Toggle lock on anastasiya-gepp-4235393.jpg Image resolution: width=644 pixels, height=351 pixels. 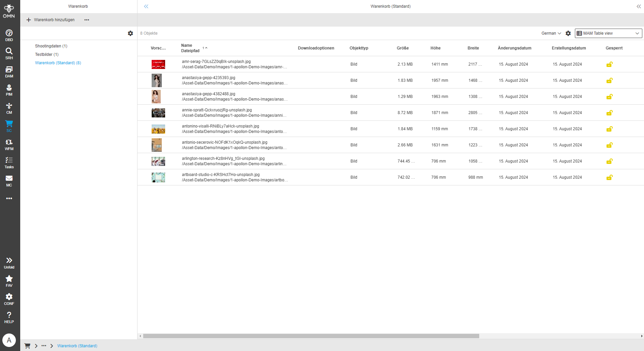click(609, 80)
